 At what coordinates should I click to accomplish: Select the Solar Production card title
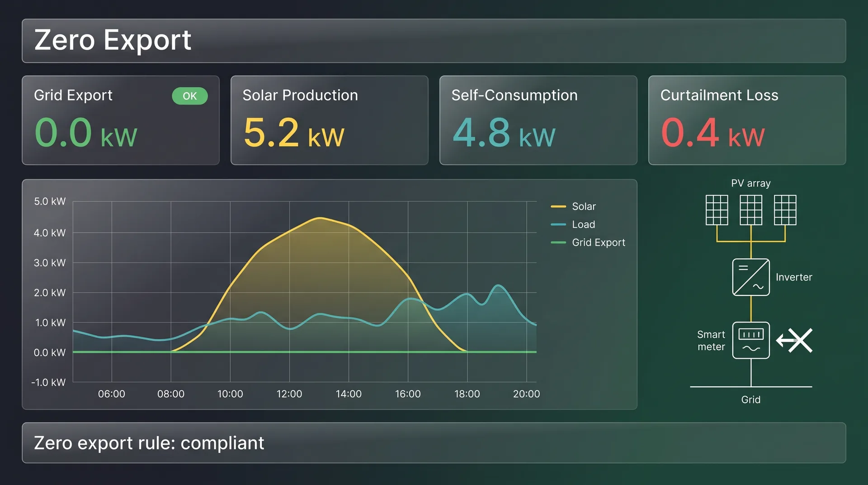pyautogui.click(x=300, y=95)
